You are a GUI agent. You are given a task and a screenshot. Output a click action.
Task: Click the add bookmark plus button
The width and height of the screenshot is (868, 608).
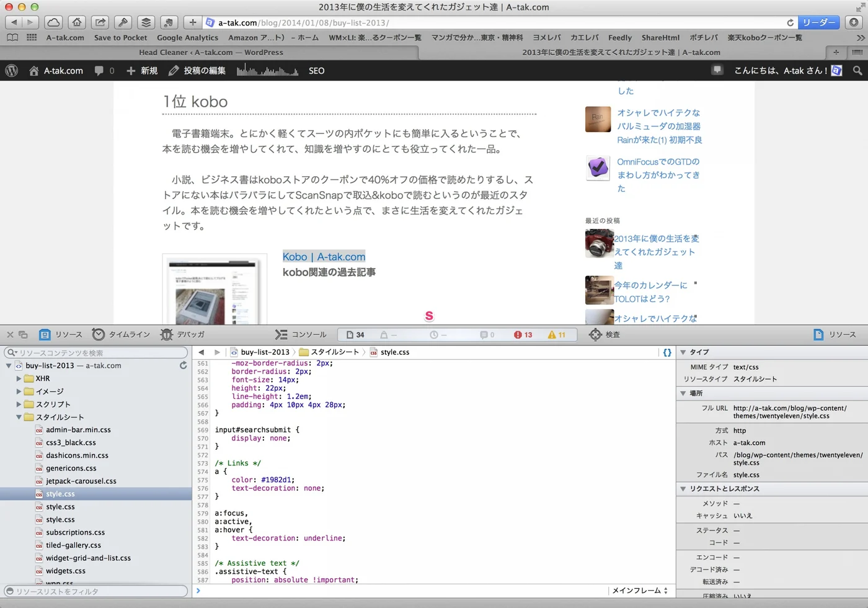[193, 22]
